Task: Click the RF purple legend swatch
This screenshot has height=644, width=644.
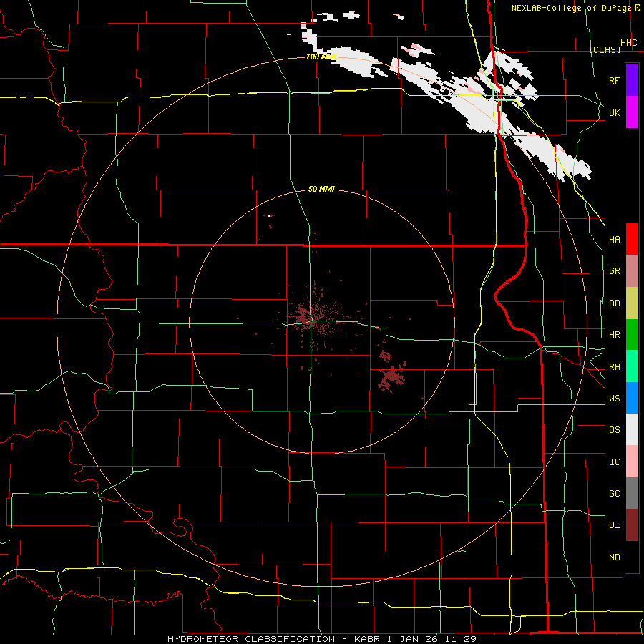Action: [x=632, y=80]
